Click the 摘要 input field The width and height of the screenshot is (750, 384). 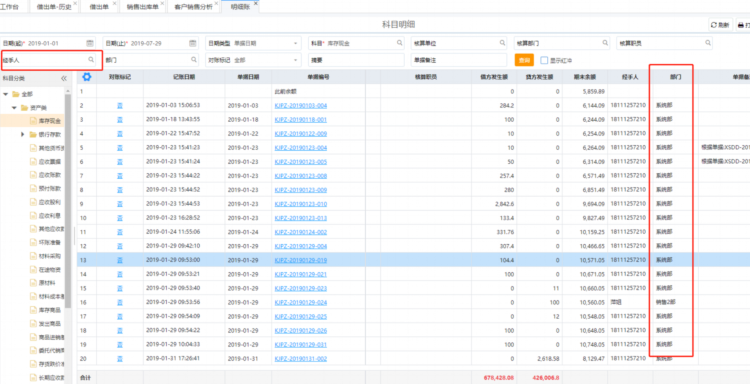[x=356, y=60]
